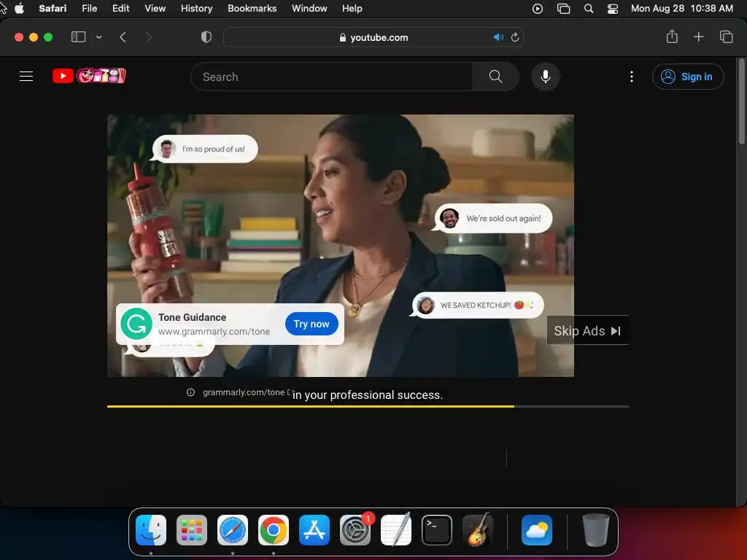
Task: Open the Weather app from the Dock
Action: tap(537, 530)
